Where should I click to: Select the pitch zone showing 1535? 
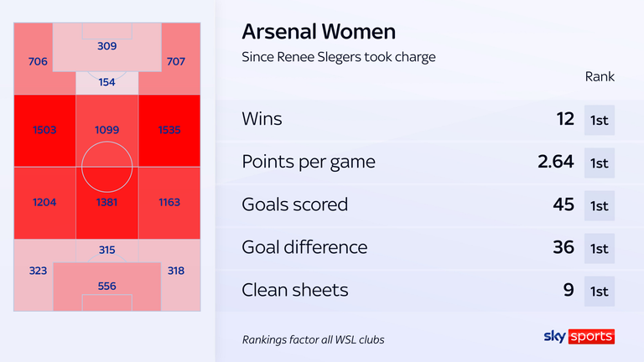(169, 131)
